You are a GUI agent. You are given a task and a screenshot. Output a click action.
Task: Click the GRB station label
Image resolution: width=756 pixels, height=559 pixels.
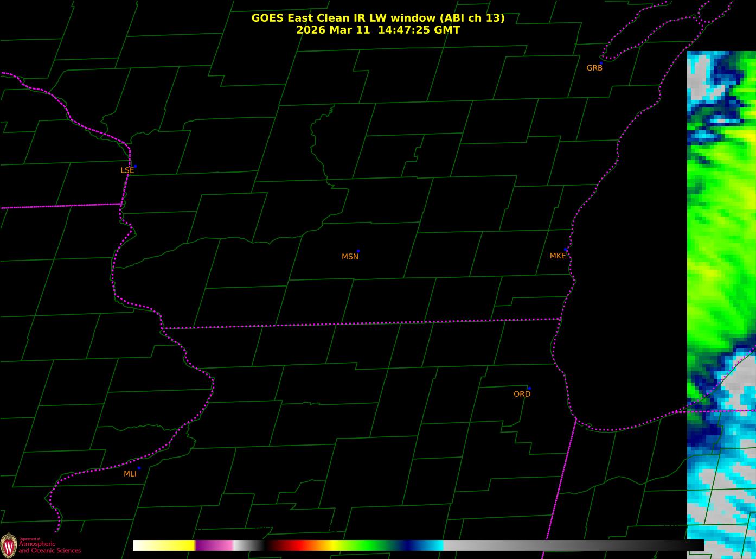[594, 68]
